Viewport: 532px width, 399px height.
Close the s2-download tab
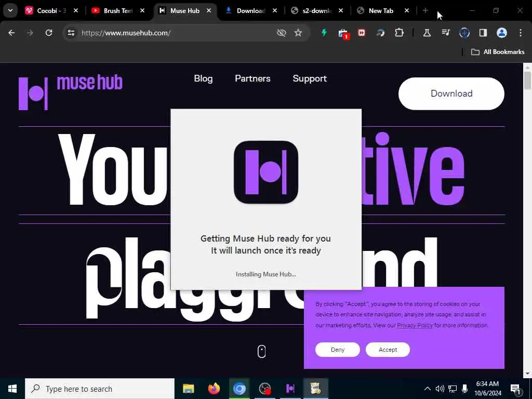341,10
